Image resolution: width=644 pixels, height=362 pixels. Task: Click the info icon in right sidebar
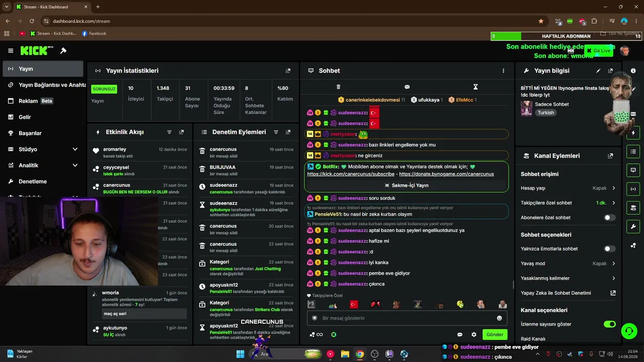[633, 71]
